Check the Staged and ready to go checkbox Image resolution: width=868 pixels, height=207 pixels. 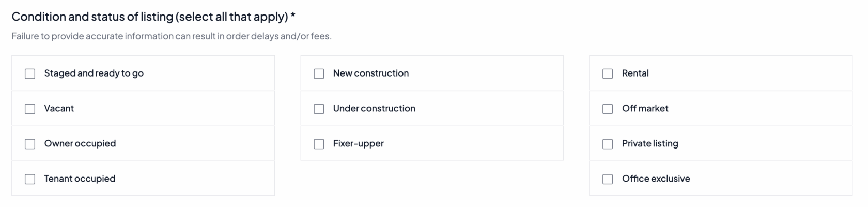pyautogui.click(x=30, y=73)
